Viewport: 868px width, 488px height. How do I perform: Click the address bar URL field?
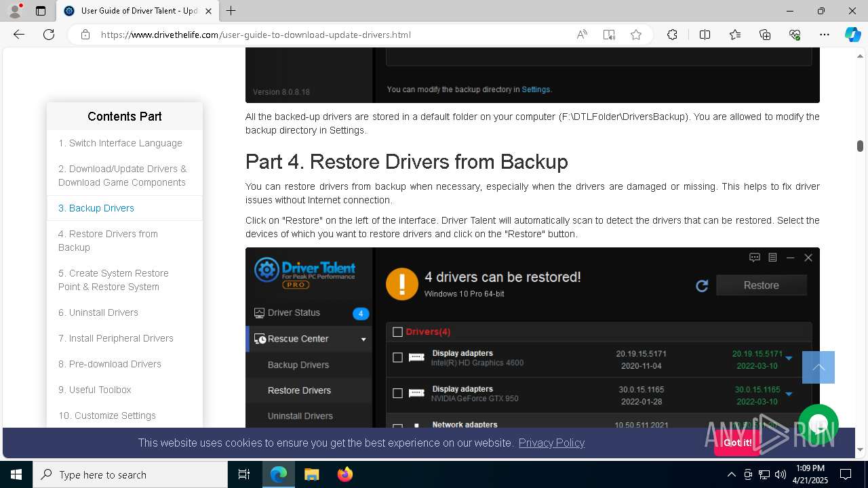[x=332, y=35]
